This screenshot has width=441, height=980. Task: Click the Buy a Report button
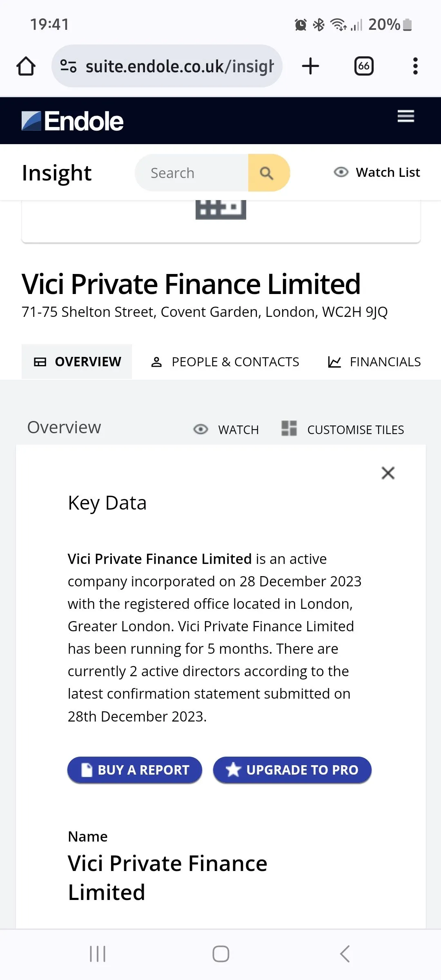(135, 770)
